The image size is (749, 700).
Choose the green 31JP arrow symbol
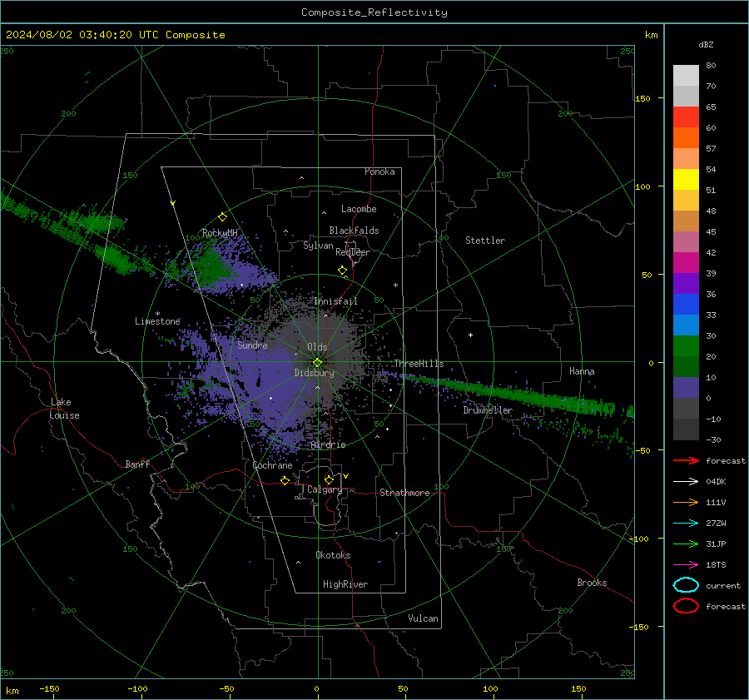[x=686, y=544]
